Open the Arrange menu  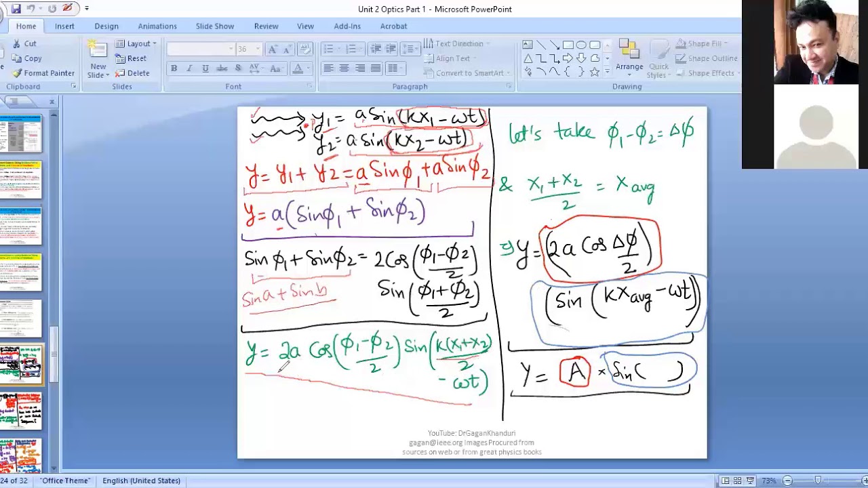click(629, 58)
